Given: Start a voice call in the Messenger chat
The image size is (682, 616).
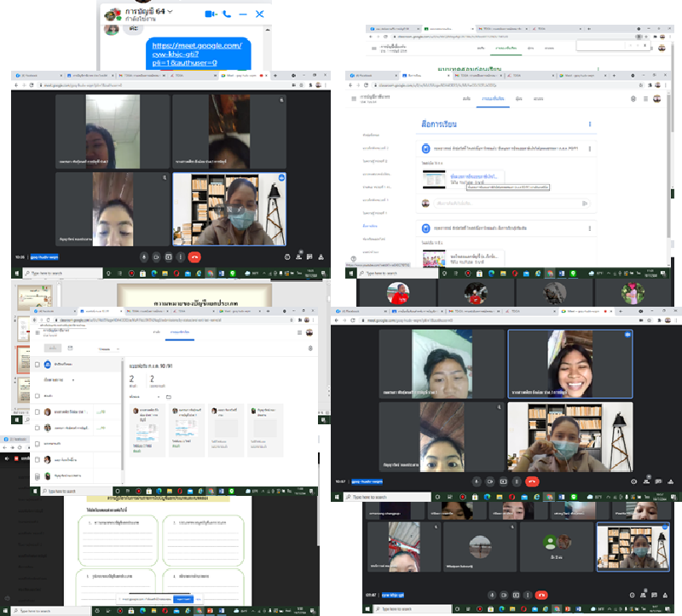Looking at the screenshot, I should tap(227, 14).
